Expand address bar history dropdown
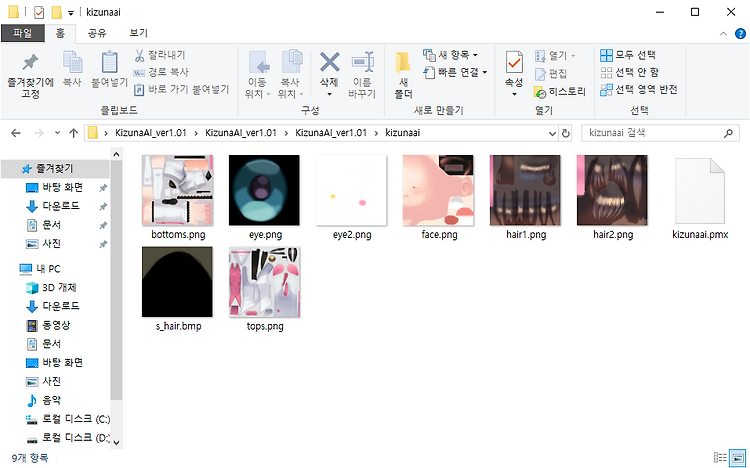750x468 pixels. pyautogui.click(x=552, y=134)
